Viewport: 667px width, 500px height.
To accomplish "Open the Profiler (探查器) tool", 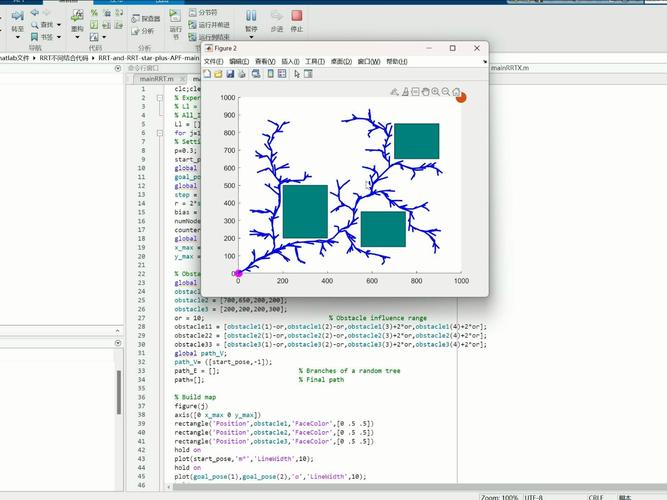I will (146, 19).
